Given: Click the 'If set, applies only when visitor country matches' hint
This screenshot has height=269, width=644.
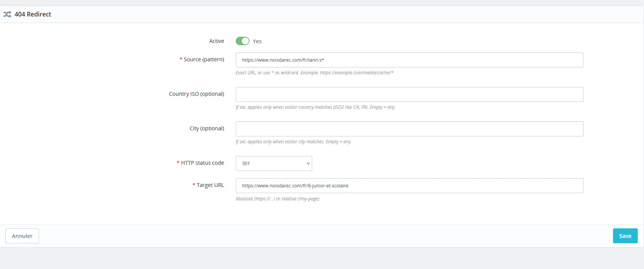Looking at the screenshot, I should pyautogui.click(x=316, y=107).
